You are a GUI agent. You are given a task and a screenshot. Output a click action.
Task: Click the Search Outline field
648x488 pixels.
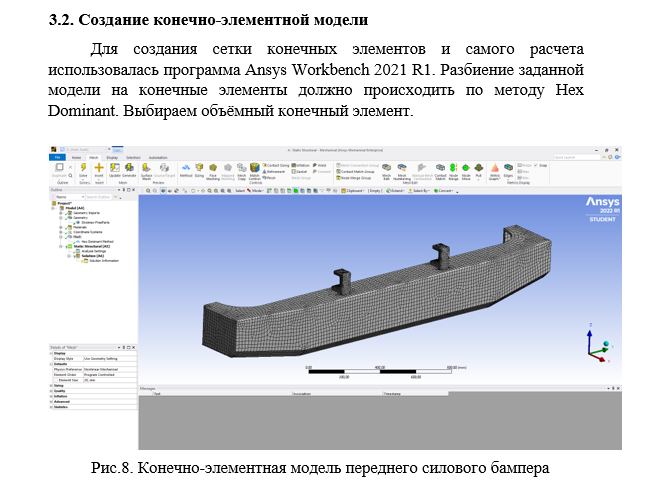(x=98, y=197)
